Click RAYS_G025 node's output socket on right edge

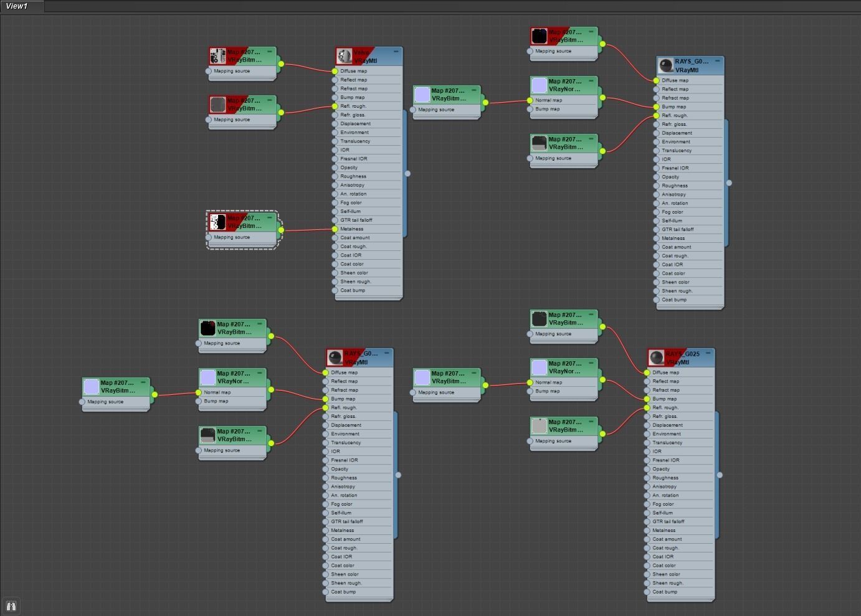720,475
